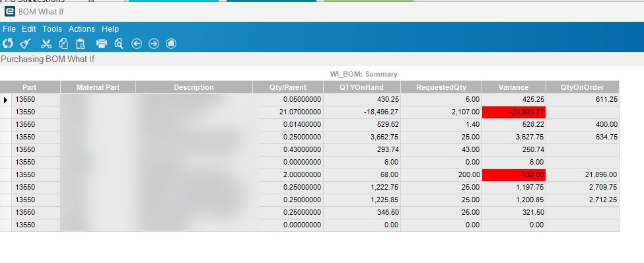The image size is (644, 263).
Task: Click the Cut scissors icon
Action: pyautogui.click(x=46, y=43)
